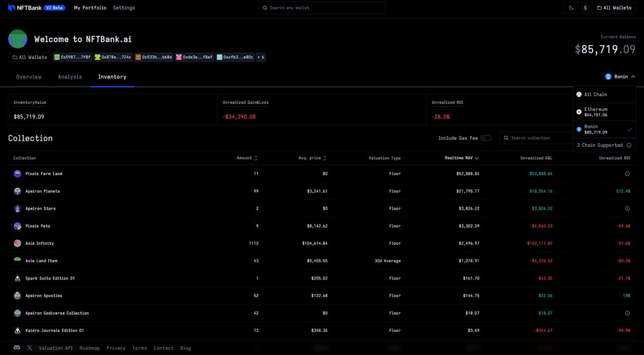This screenshot has width=644, height=355.
Task: Select wallet 0xde3e...f8ef chip
Action: 194,57
